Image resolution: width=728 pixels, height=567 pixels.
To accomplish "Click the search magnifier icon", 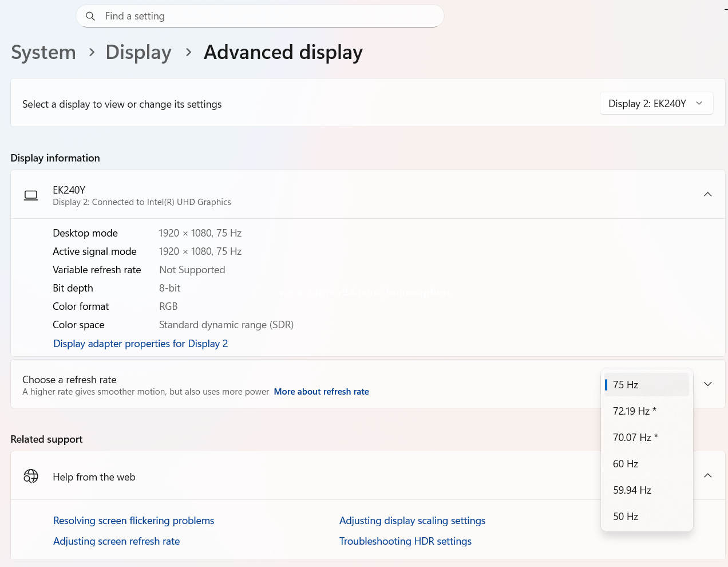I will click(90, 16).
